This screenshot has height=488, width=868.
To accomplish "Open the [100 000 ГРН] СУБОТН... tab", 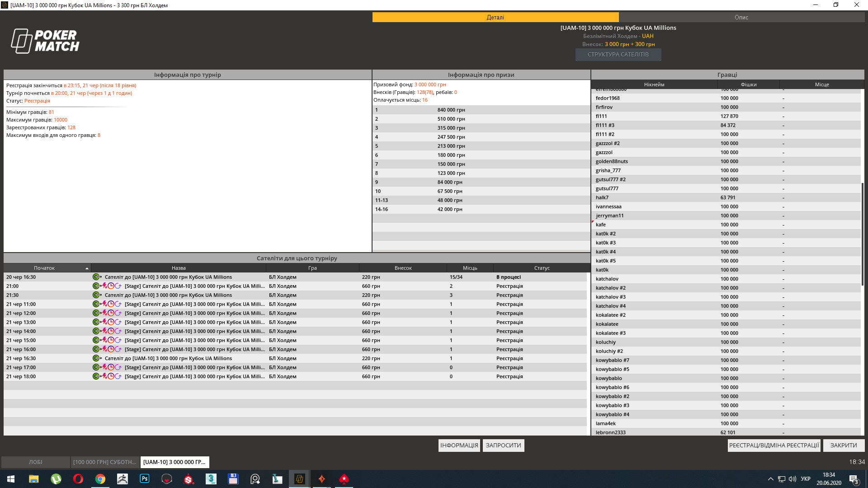I will click(x=105, y=462).
